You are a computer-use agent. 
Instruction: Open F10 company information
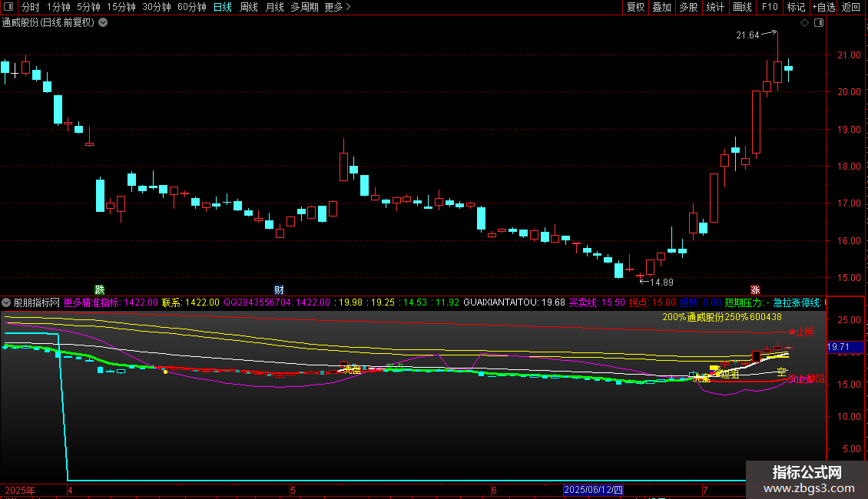pos(770,7)
